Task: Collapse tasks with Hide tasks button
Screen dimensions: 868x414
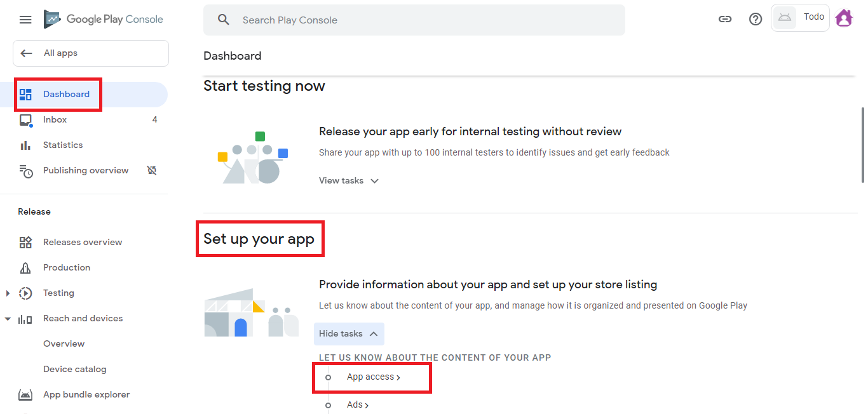Action: [349, 334]
